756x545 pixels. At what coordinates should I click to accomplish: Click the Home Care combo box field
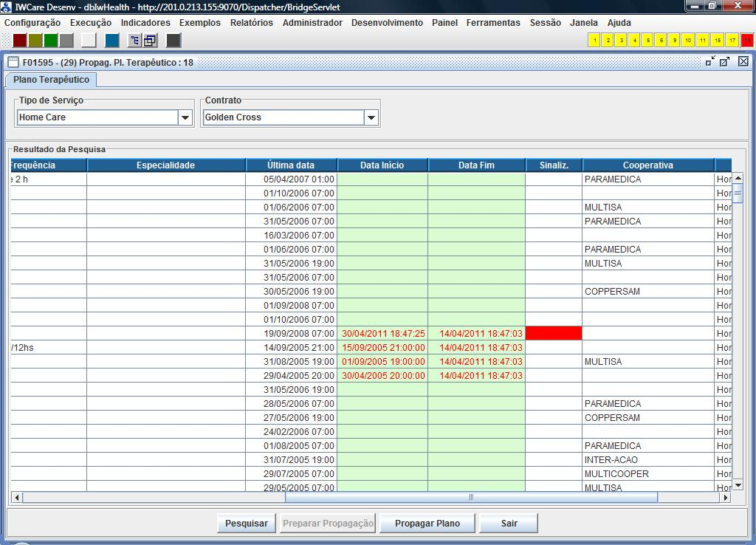(x=97, y=117)
